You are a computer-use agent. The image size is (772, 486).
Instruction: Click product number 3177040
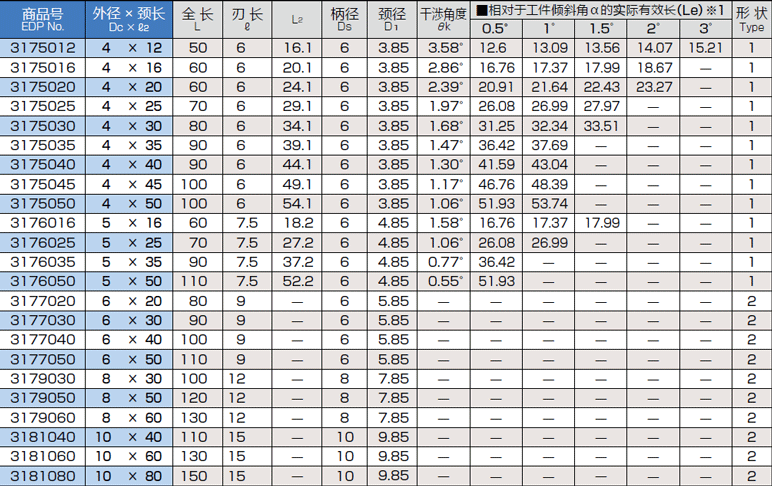43,340
